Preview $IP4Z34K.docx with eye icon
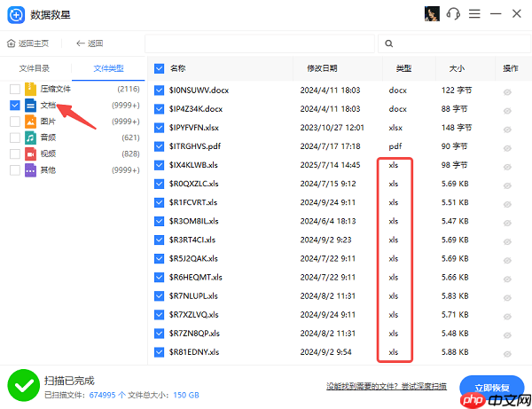The image size is (532, 409). [x=507, y=111]
